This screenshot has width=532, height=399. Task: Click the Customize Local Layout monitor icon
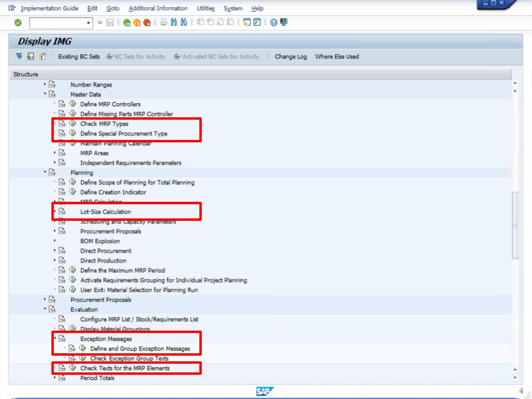pos(284,23)
